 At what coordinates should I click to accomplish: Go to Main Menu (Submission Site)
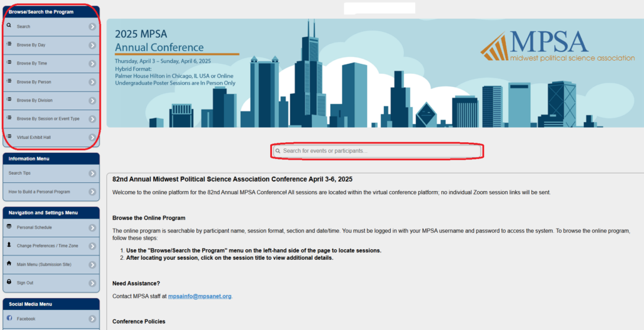(51, 265)
